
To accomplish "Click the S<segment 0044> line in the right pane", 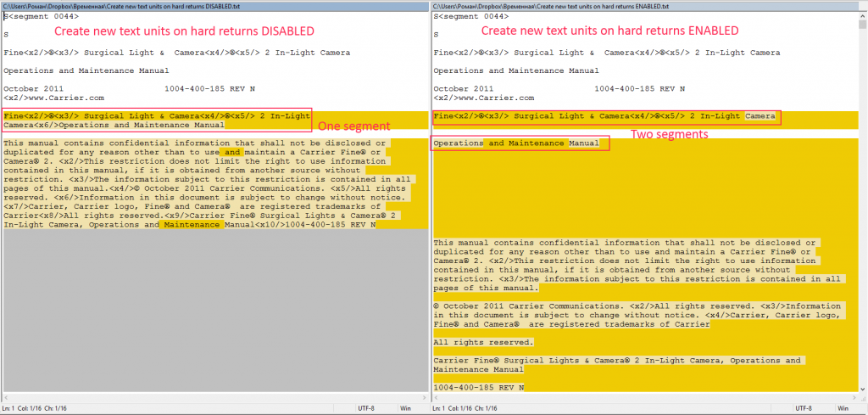I will [470, 16].
